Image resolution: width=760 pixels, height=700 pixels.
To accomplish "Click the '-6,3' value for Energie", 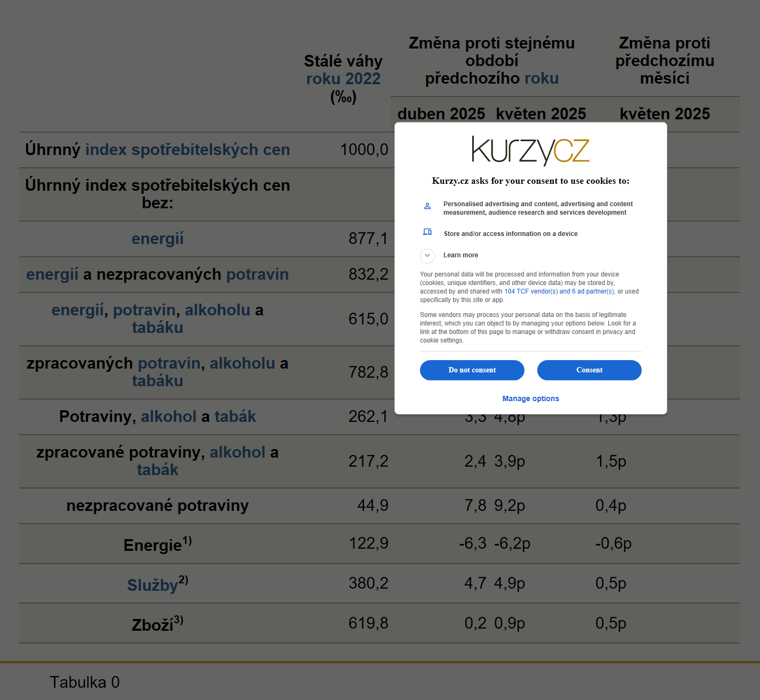I will click(472, 543).
